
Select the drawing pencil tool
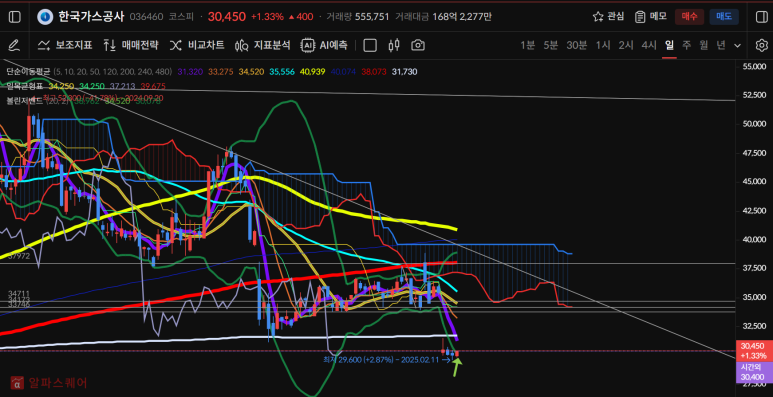click(x=14, y=46)
